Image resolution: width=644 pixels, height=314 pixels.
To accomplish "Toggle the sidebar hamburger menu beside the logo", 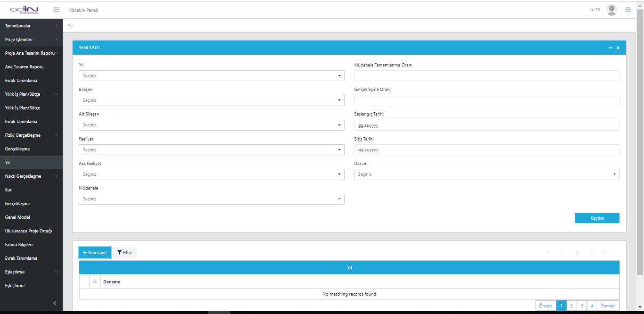I will tap(56, 9).
